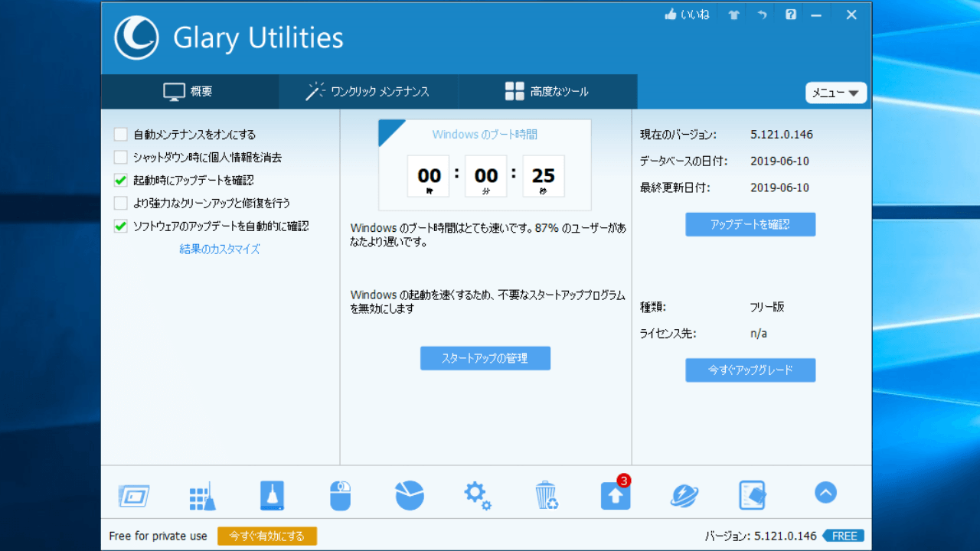Click the curved-arrow restore icon in title bar
980x551 pixels.
tap(762, 15)
